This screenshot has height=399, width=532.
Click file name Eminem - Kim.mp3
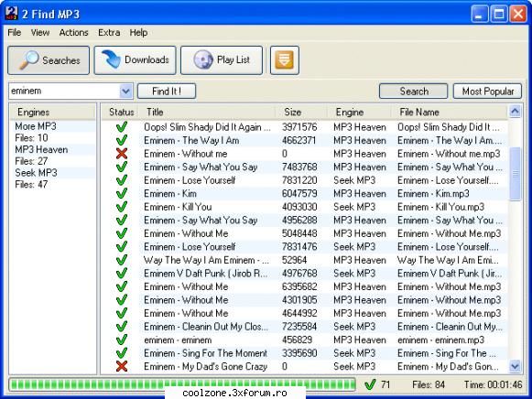[x=434, y=194]
